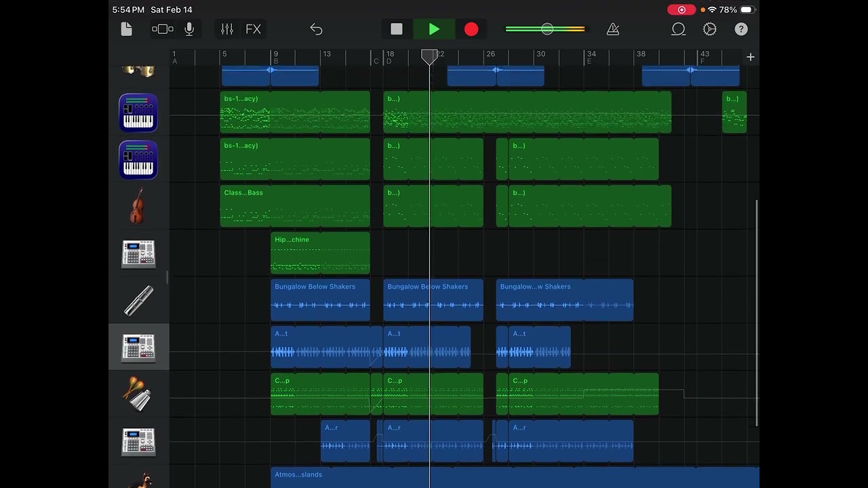Open track controls mixer icon
Viewport: 868px width, 488px height.
[x=227, y=29]
